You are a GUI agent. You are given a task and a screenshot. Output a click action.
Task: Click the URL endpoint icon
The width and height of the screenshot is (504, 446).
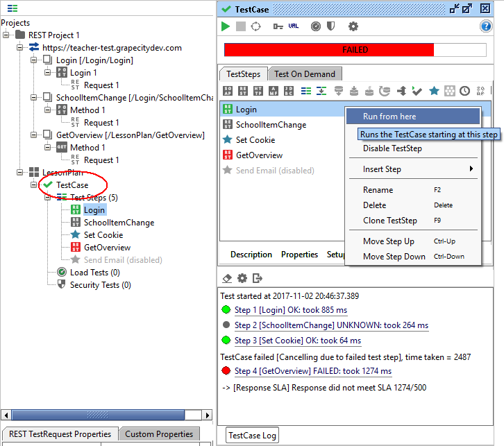coord(294,26)
